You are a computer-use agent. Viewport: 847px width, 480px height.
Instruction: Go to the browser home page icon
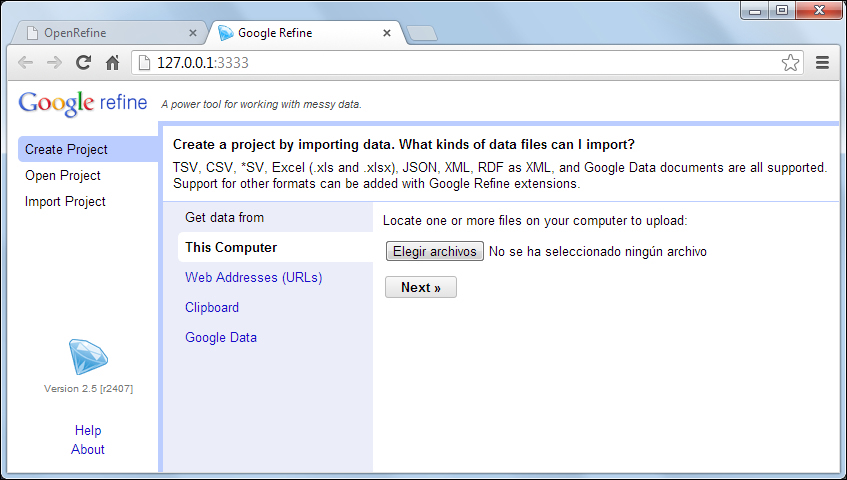coord(112,63)
